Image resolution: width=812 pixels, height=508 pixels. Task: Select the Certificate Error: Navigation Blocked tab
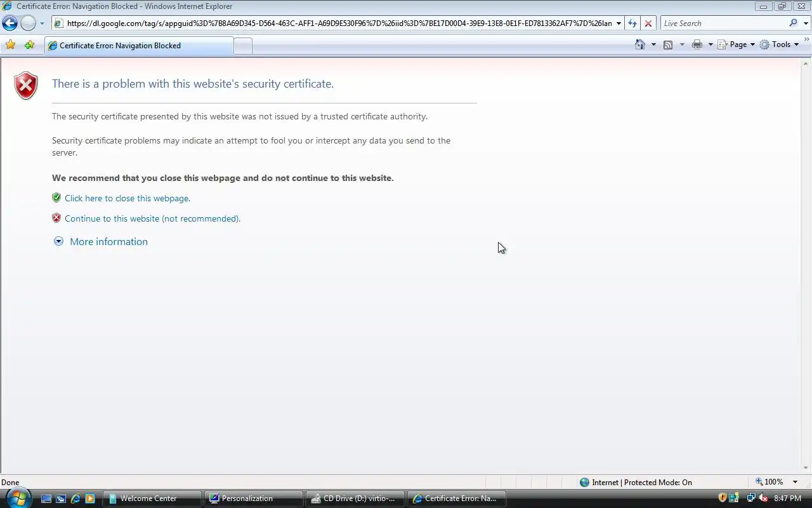[139, 46]
